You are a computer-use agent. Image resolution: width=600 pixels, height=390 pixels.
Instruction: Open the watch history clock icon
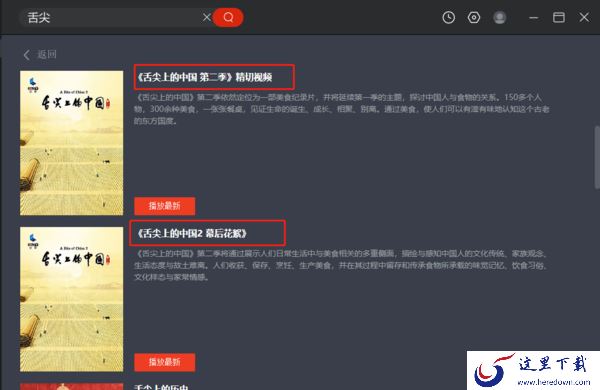pos(448,17)
